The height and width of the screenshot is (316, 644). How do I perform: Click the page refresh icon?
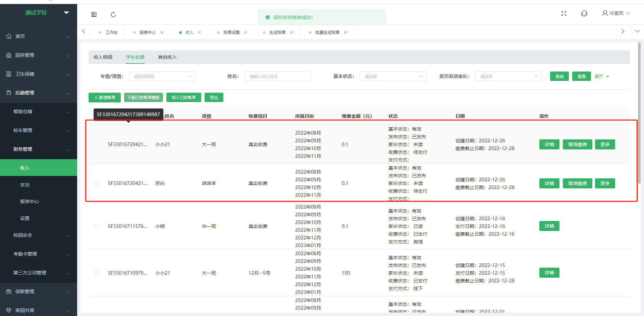pos(113,14)
